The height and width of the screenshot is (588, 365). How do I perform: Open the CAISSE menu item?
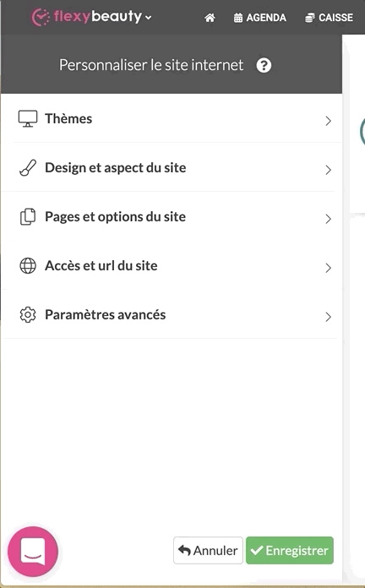(x=329, y=18)
